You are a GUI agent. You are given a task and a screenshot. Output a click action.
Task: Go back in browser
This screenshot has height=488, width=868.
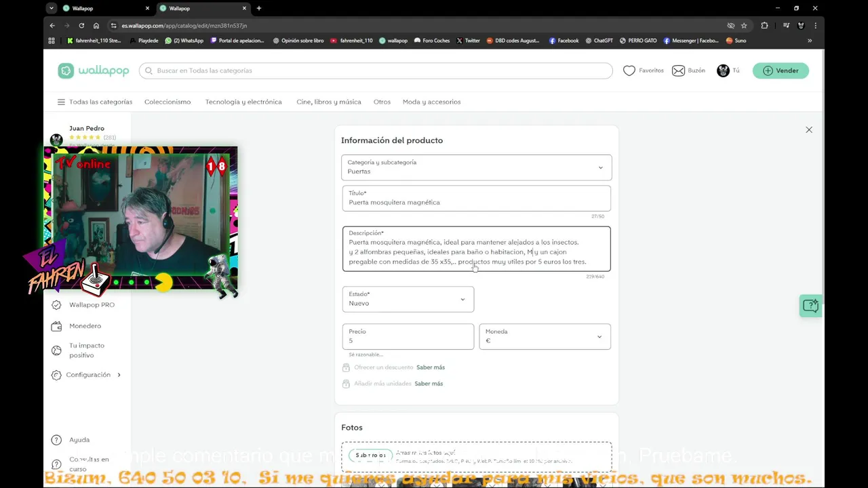(x=52, y=26)
